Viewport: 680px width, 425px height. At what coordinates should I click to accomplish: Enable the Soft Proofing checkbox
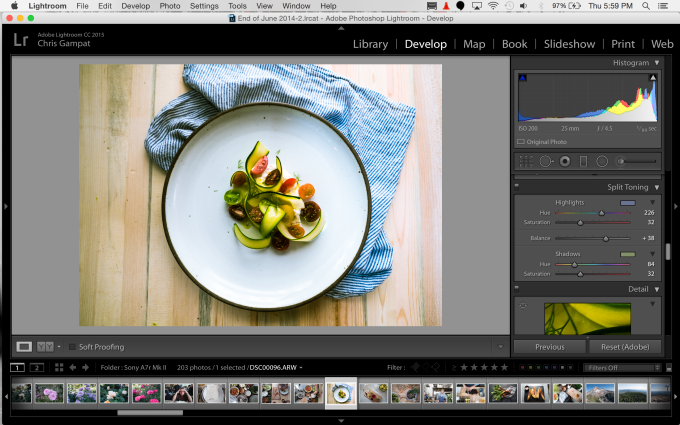click(x=72, y=347)
